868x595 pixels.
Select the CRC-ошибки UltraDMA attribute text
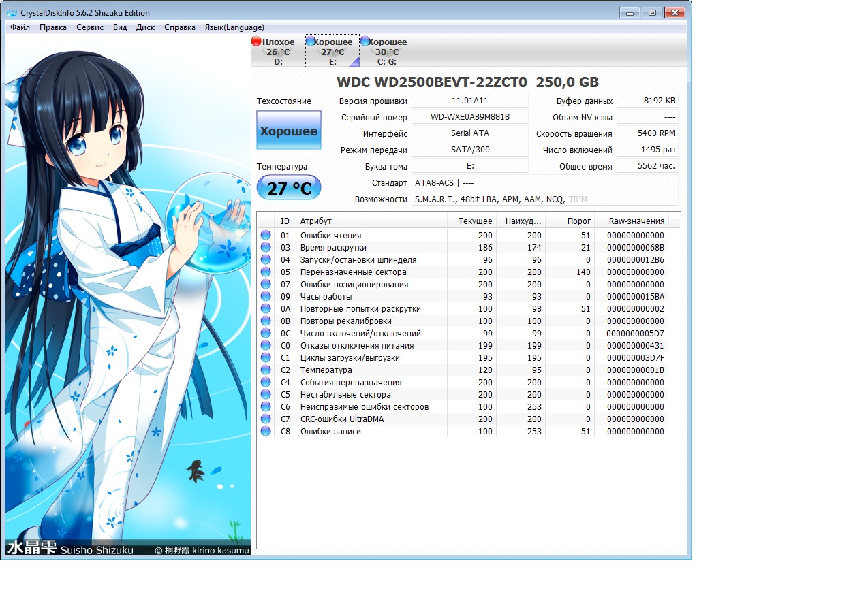point(342,419)
